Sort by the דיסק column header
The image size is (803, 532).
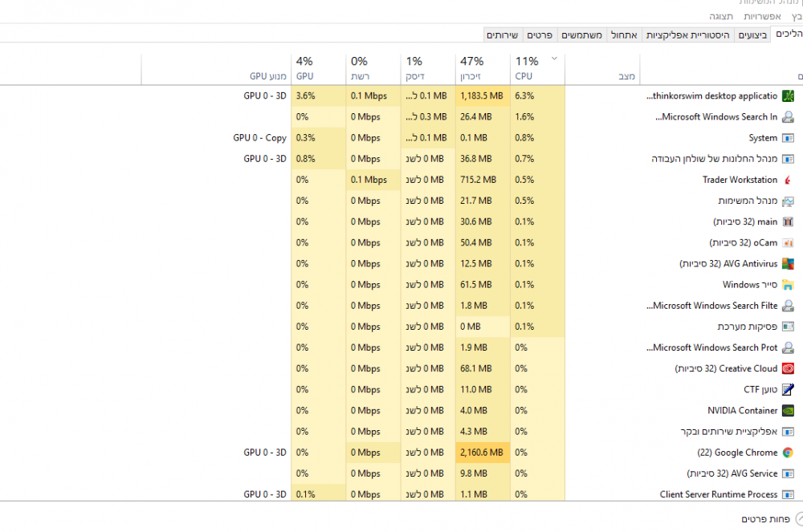[428, 68]
